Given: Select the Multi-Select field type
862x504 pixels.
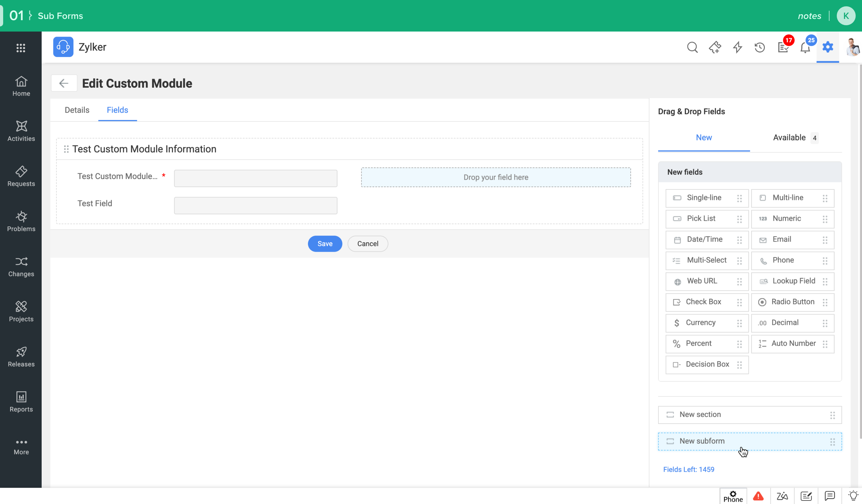Looking at the screenshot, I should pos(706,260).
